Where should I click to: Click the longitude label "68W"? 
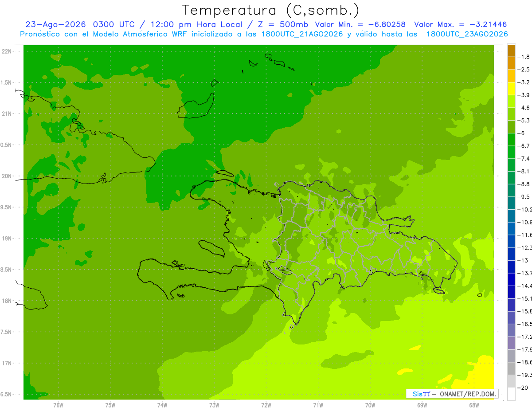(x=474, y=405)
